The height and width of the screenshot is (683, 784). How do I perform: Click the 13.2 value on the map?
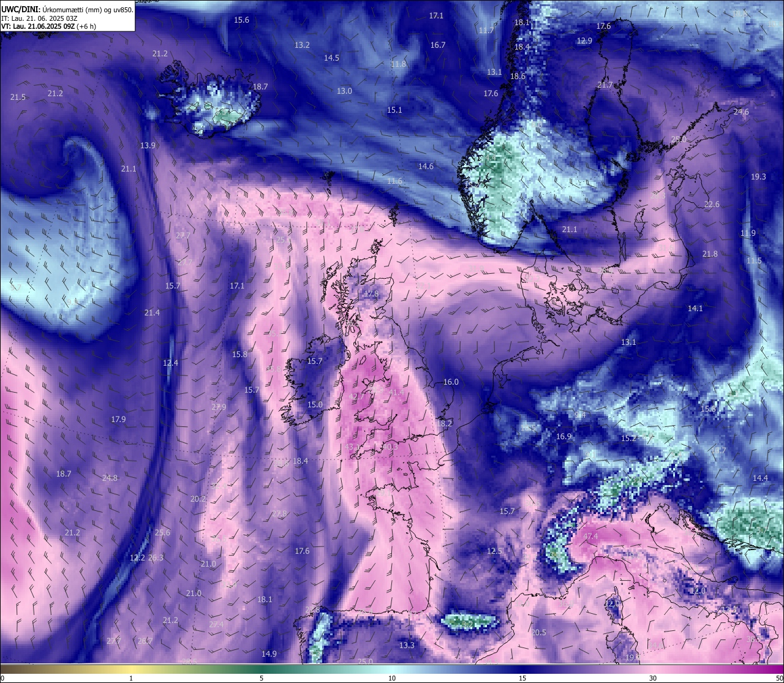302,45
